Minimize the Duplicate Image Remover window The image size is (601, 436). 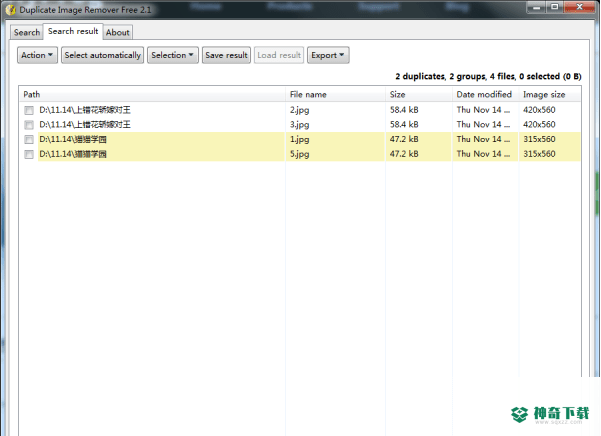tap(536, 7)
